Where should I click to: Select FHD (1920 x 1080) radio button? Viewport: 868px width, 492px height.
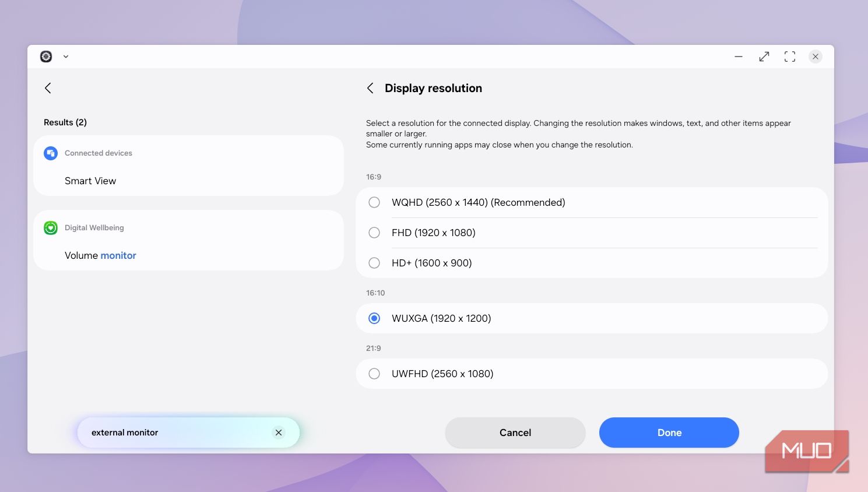[x=374, y=233]
